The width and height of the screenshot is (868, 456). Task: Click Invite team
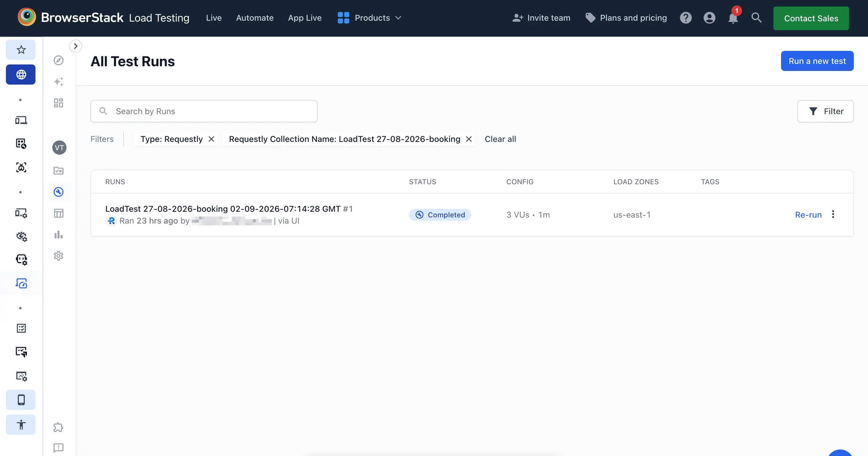542,18
